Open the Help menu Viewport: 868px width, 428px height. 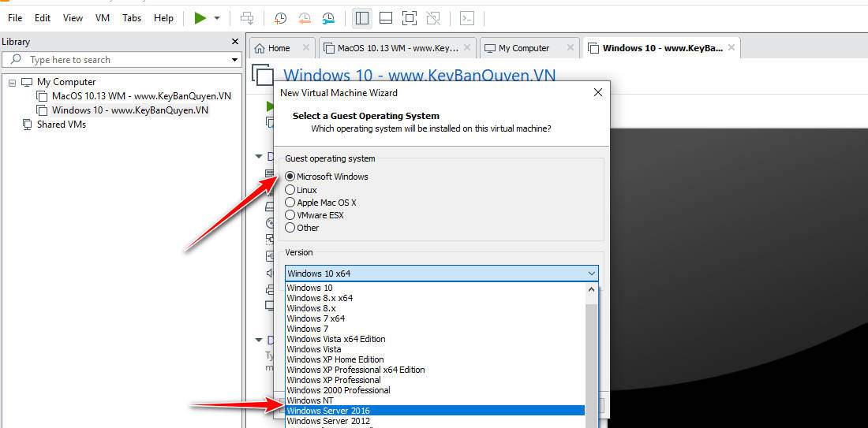pos(163,18)
